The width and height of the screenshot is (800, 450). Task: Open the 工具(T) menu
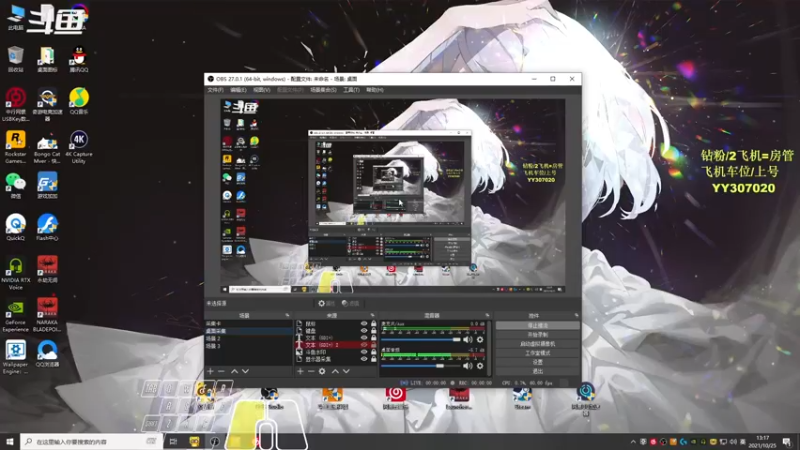pos(351,90)
